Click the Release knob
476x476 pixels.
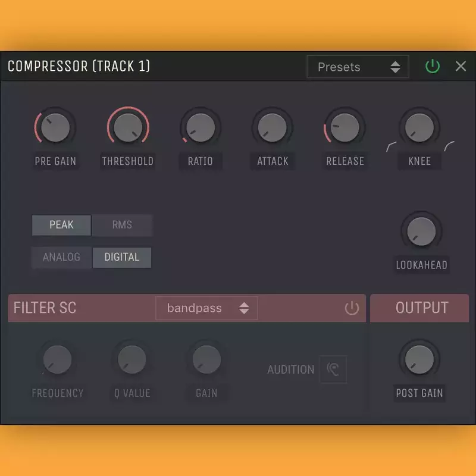345,127
